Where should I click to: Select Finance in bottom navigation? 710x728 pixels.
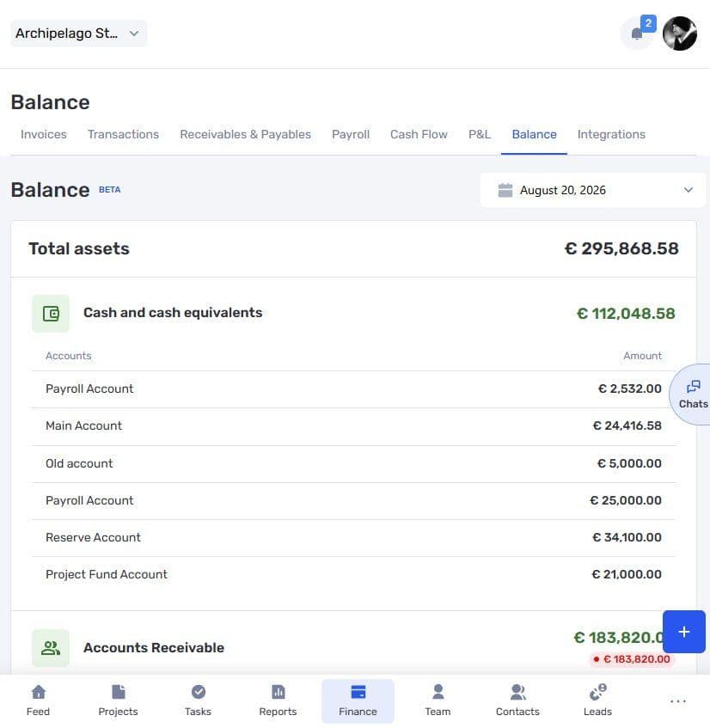(358, 701)
